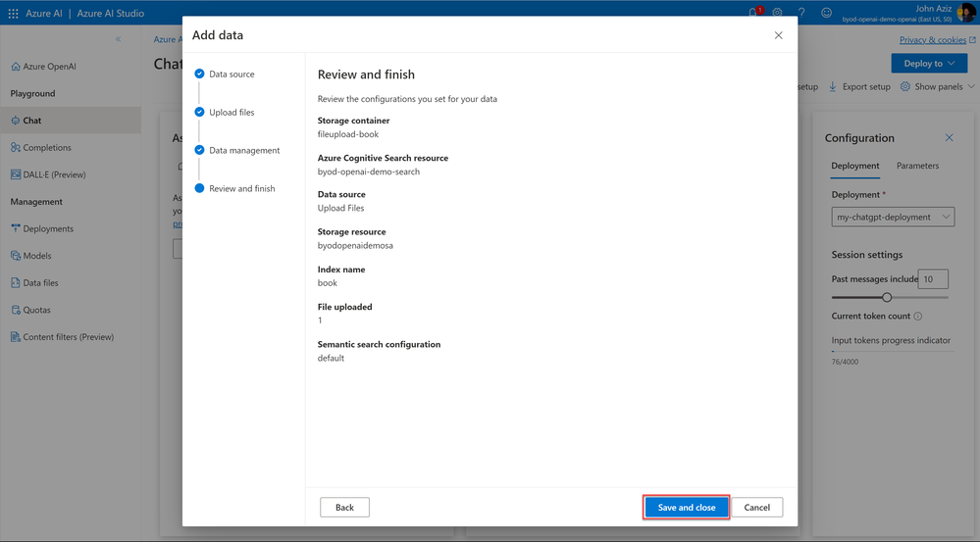Click the index name value book

tap(328, 283)
